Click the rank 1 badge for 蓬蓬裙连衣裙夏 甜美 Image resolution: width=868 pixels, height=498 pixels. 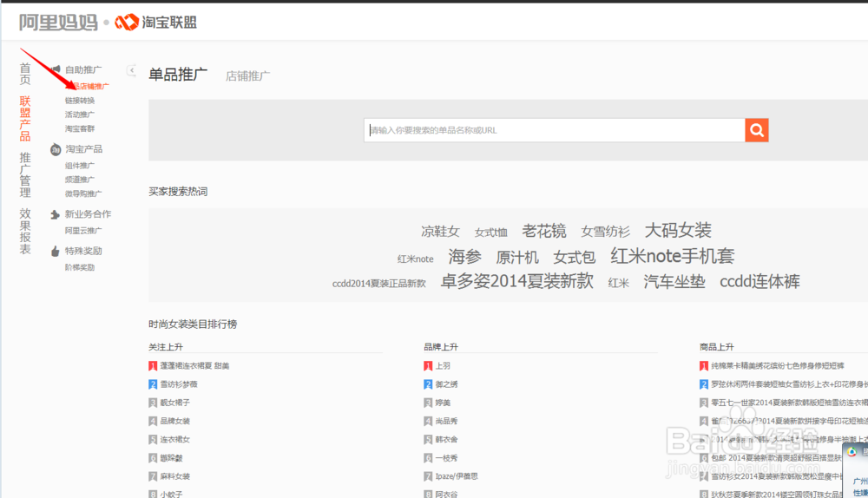[153, 366]
